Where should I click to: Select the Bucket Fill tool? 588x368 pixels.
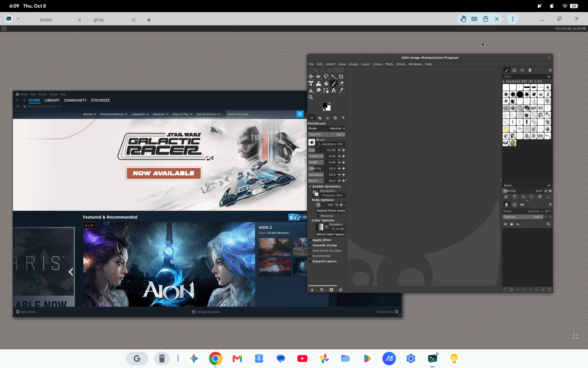pyautogui.click(x=326, y=84)
